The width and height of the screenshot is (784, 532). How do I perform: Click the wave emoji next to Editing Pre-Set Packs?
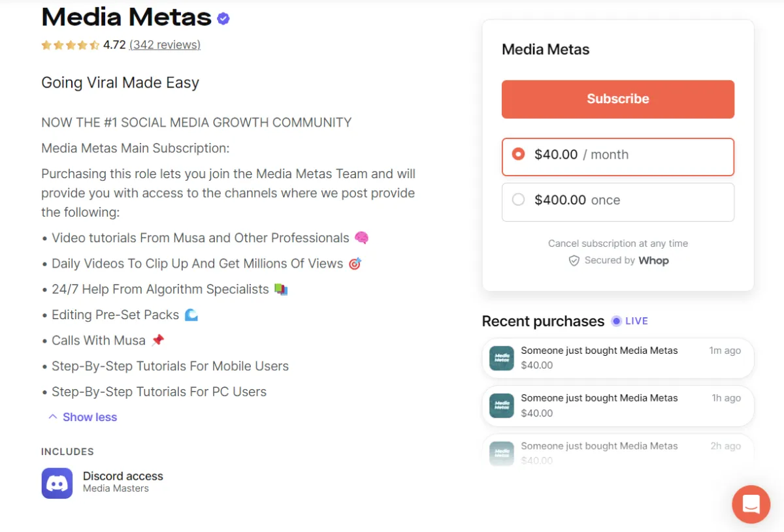(192, 314)
